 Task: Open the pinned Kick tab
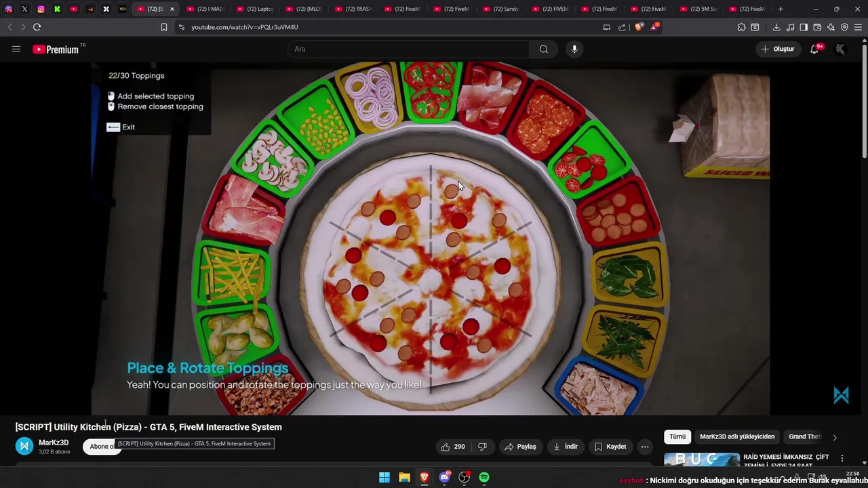57,9
